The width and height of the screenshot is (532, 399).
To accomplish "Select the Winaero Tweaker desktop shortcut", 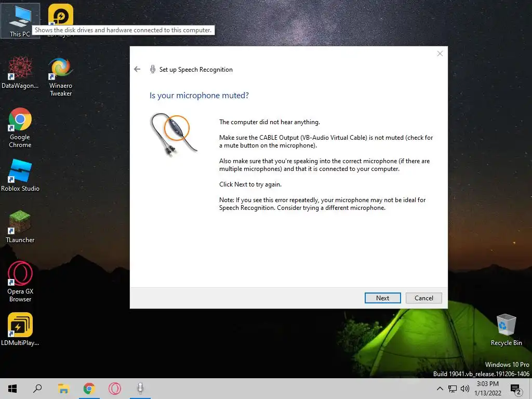I will coord(61,77).
